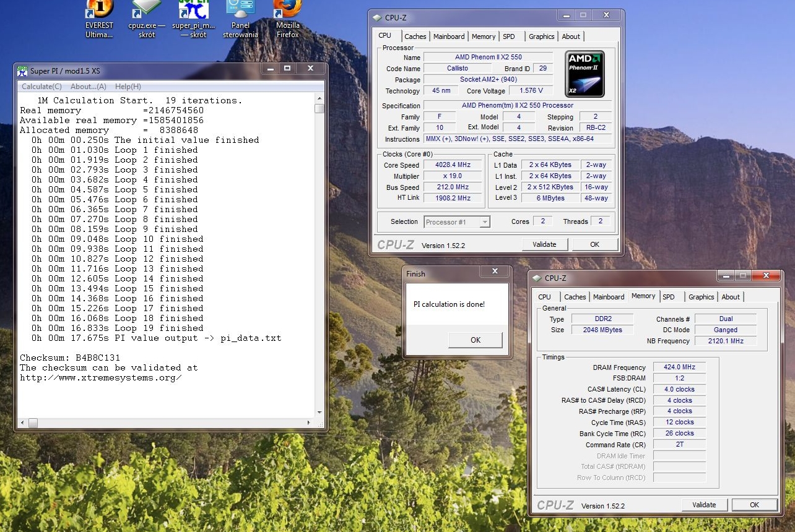Click the 'http://www.xtremesystems.org/' text in Super PI
Screen dimensions: 795x532
[101, 377]
